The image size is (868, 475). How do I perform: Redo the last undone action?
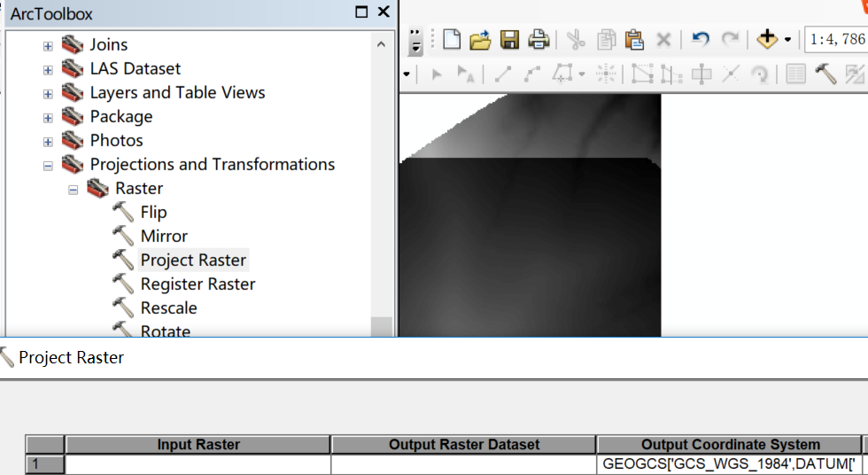(730, 39)
